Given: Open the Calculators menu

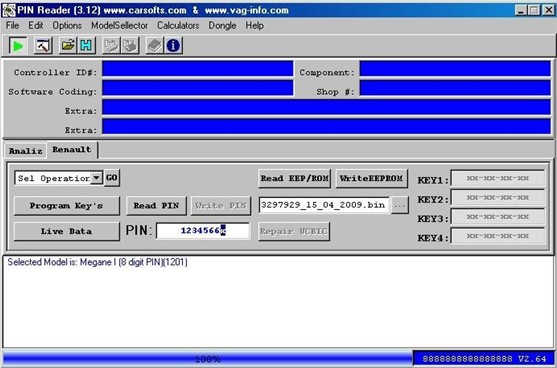Looking at the screenshot, I should pos(178,26).
